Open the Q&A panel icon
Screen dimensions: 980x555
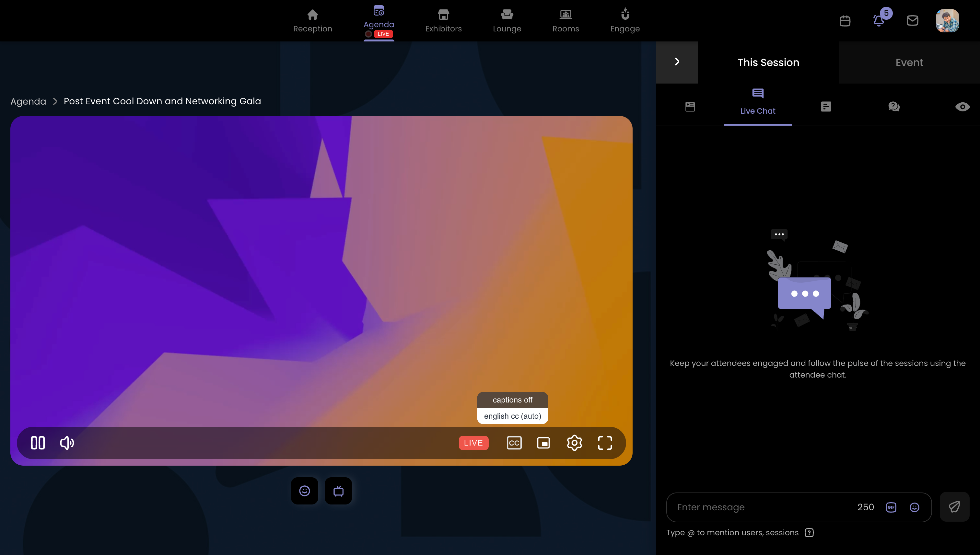pyautogui.click(x=894, y=107)
